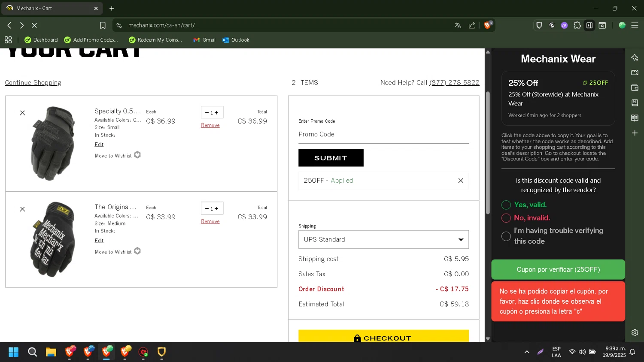
Task: Share this page via share icon
Action: tap(472, 25)
